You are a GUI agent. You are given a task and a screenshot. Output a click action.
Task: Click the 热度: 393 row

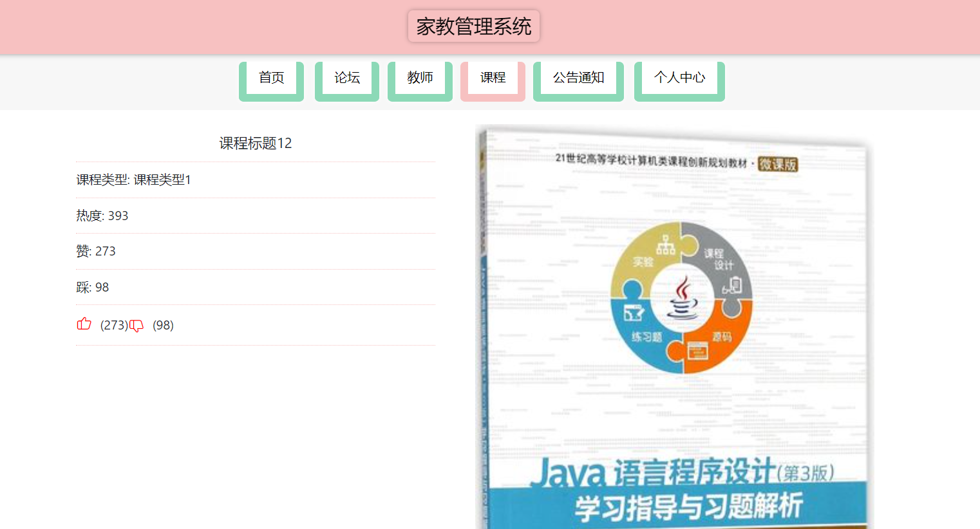pyautogui.click(x=256, y=216)
